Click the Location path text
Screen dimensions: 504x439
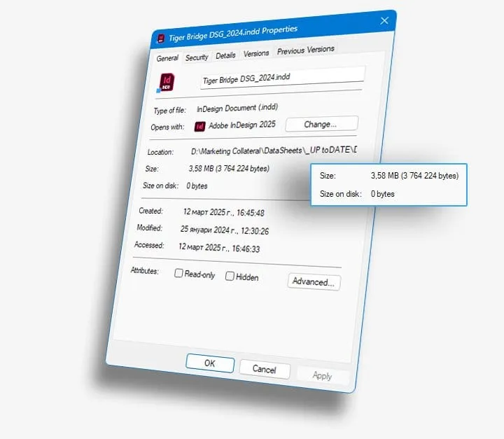[x=274, y=151]
